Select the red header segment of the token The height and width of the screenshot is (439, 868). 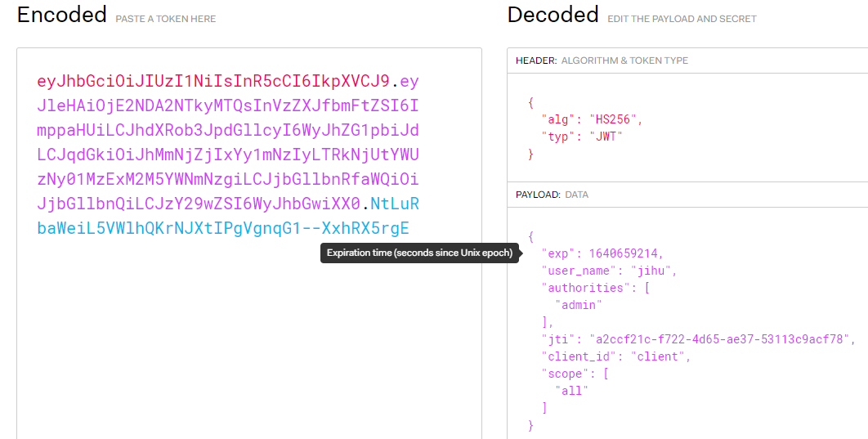tap(213, 82)
